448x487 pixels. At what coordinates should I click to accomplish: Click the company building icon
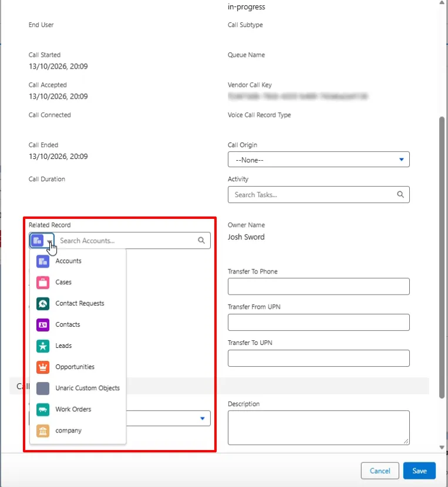[x=43, y=431]
